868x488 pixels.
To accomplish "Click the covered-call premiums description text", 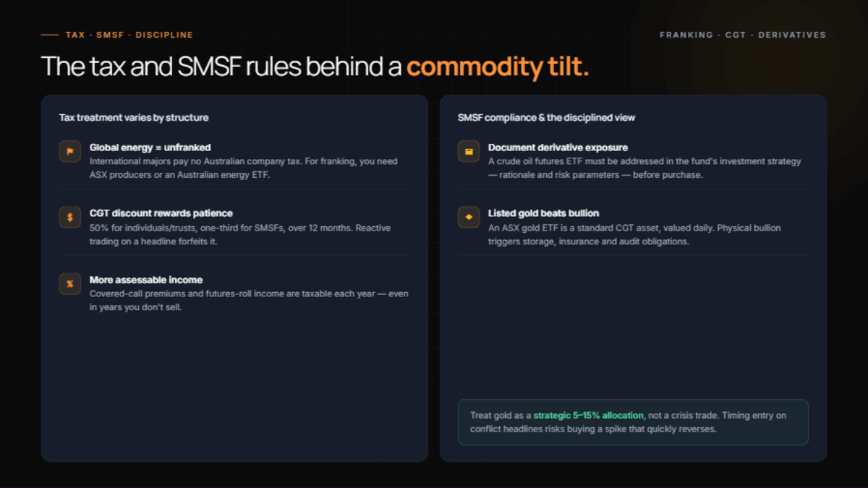I will pyautogui.click(x=249, y=301).
